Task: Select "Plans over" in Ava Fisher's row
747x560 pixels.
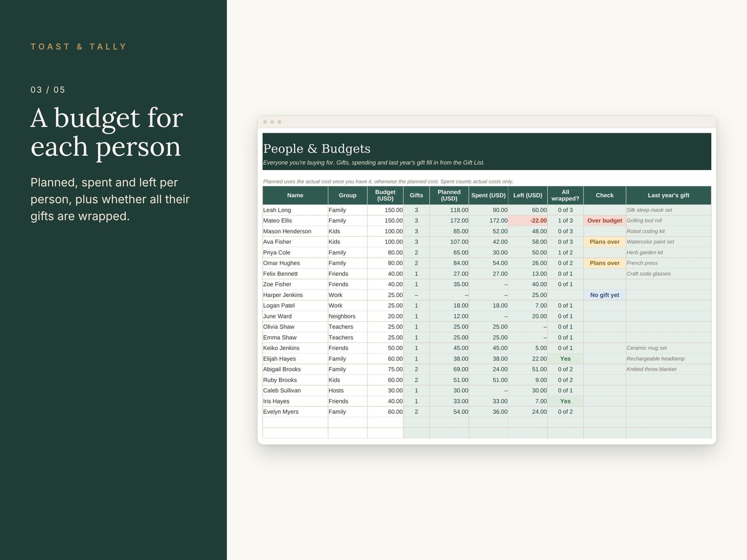Action: (605, 242)
